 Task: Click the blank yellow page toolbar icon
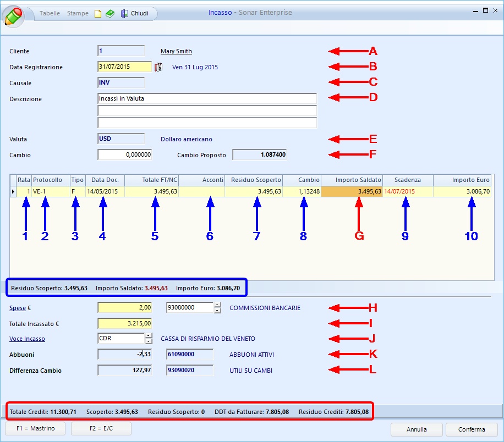[98, 14]
